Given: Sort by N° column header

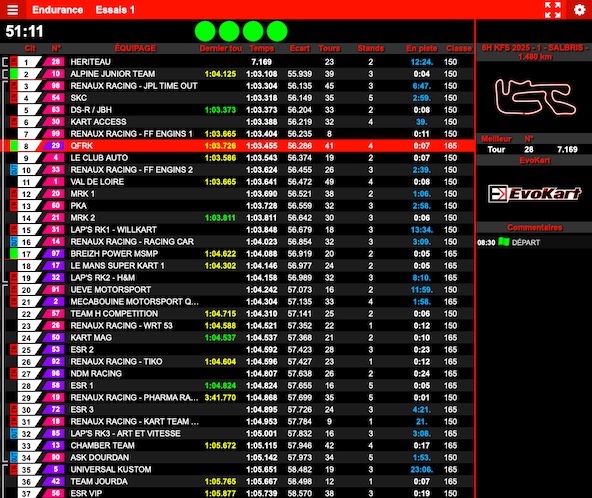Looking at the screenshot, I should click(x=56, y=48).
